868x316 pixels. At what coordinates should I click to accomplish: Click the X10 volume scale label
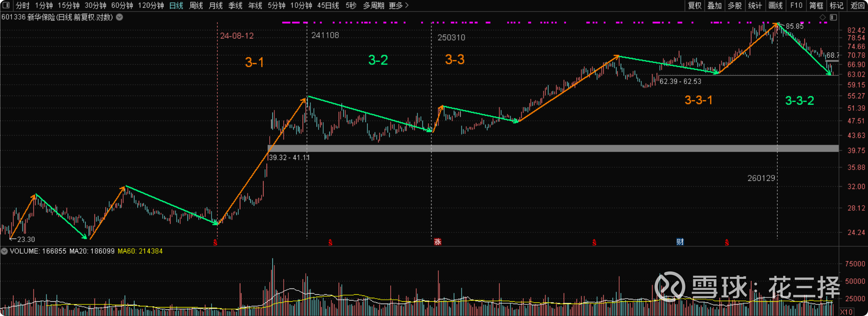tap(846, 312)
